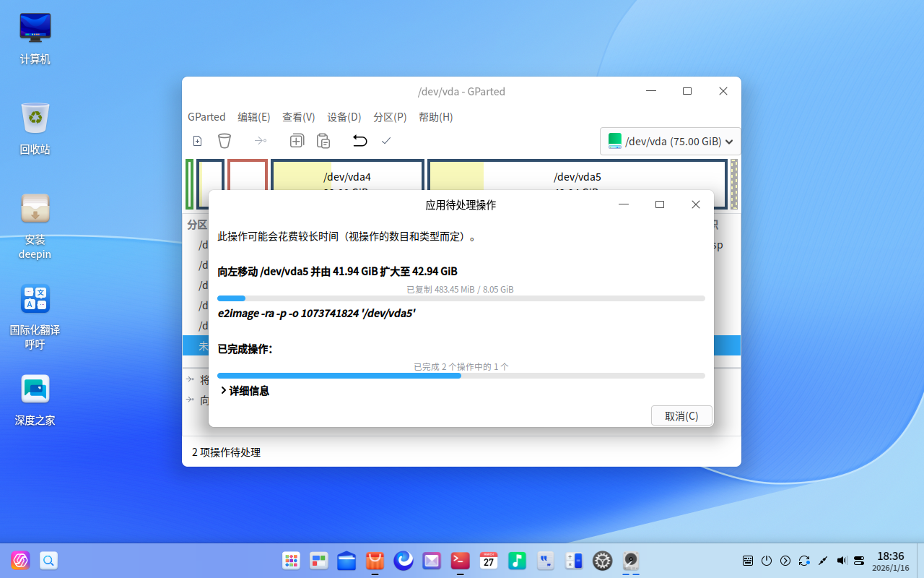Open the 设备(D) menu
The width and height of the screenshot is (924, 578).
344,116
